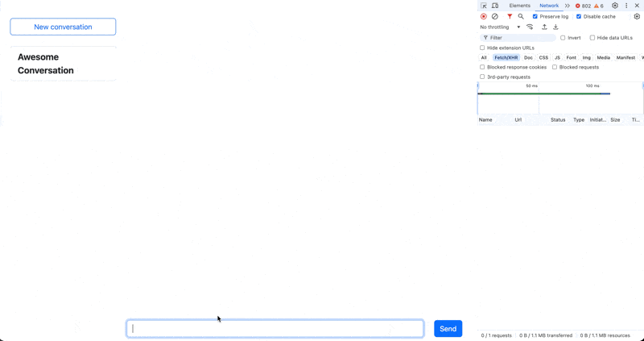Filter requests by JS type

557,57
